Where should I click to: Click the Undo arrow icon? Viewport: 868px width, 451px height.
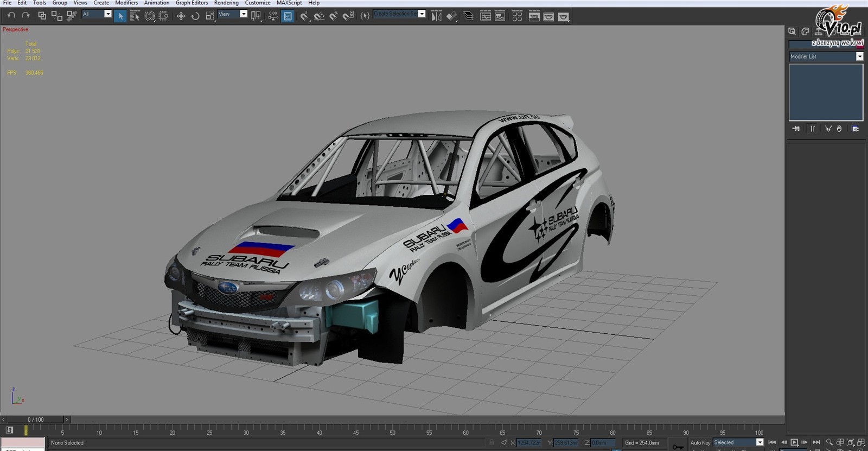point(11,16)
